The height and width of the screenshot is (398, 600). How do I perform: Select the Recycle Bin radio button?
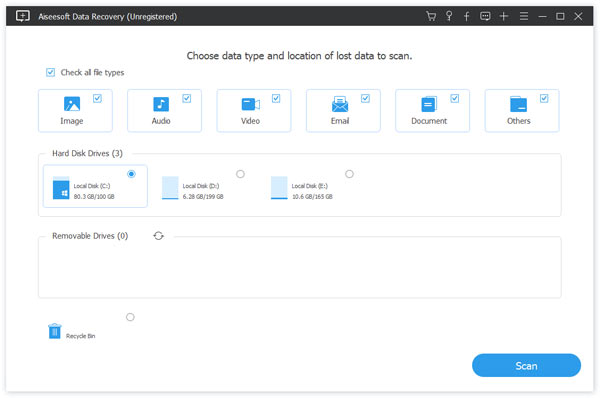(x=130, y=317)
